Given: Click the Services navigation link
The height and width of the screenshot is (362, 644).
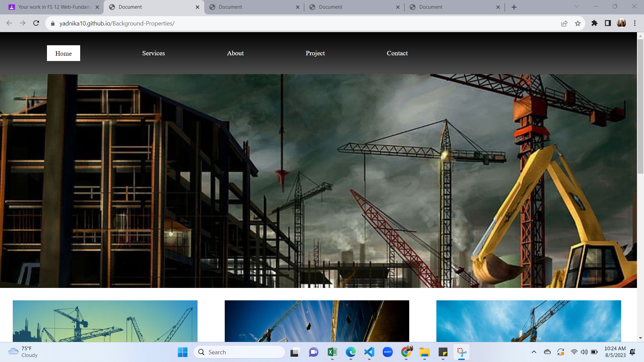Looking at the screenshot, I should [153, 53].
